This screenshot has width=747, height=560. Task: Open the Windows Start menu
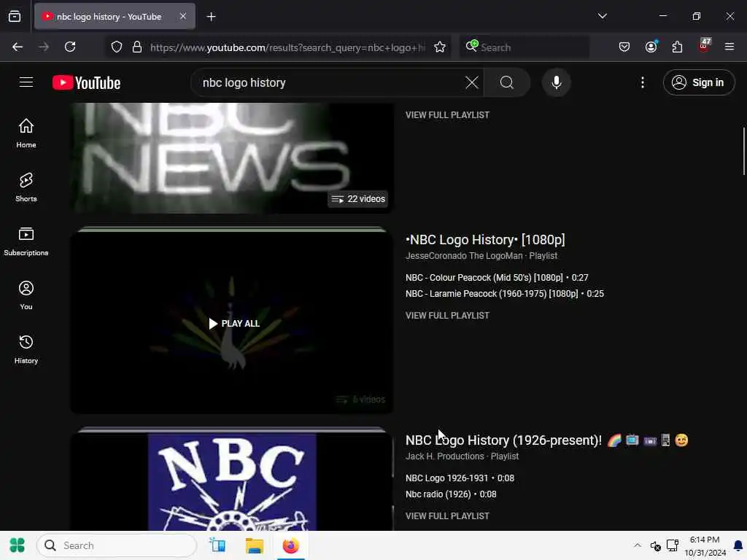18,545
